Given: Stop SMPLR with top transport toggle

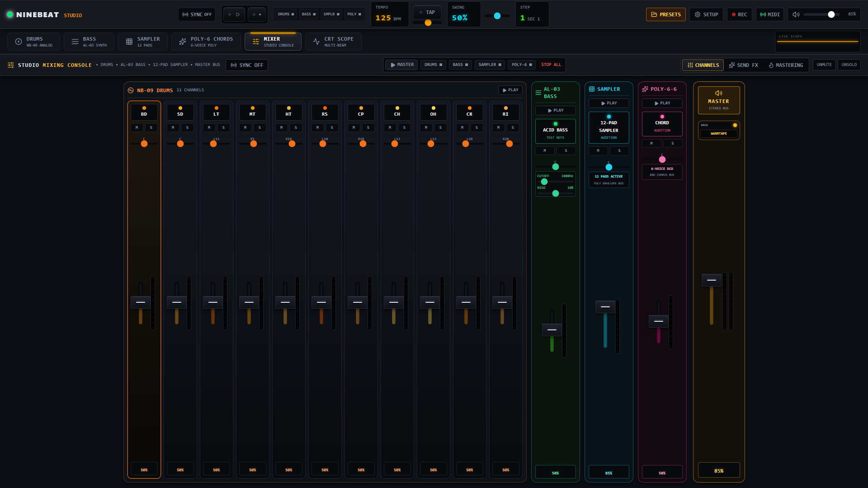Looking at the screenshot, I should point(331,14).
